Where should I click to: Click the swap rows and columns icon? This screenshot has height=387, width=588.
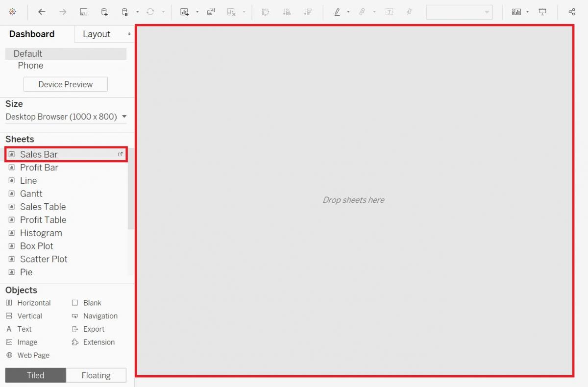tap(266, 12)
